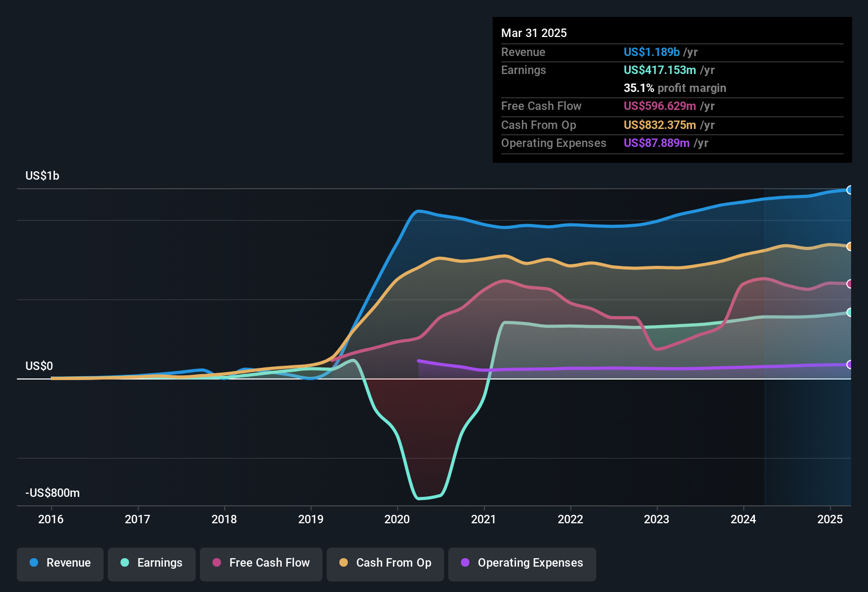Click the Cash From Op label in tooltip
This screenshot has height=592, width=868.
(x=539, y=125)
